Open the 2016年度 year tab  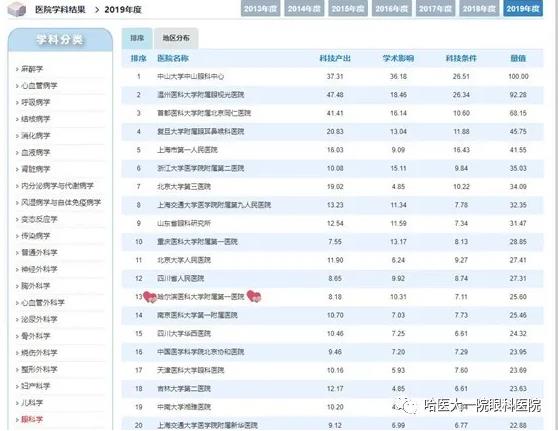click(392, 9)
